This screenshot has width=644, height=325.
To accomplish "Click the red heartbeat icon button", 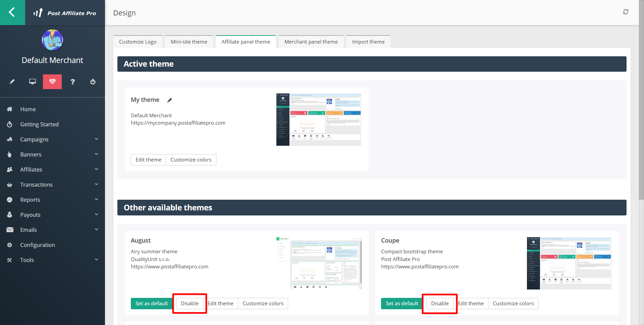I will 52,82.
